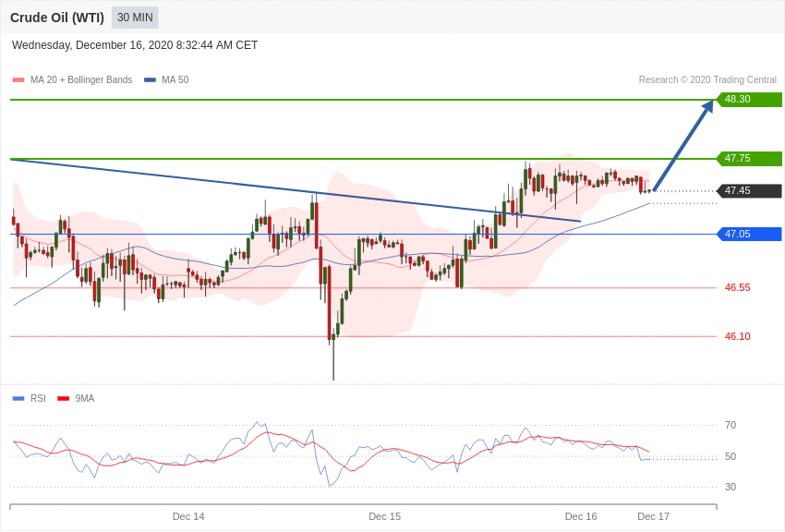Click the Dec 15 date axis label
Viewport: 785px width, 532px height.
pyautogui.click(x=384, y=516)
